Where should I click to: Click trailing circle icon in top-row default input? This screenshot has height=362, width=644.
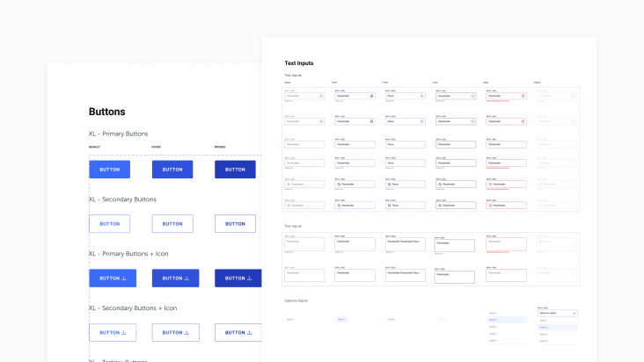pyautogui.click(x=321, y=96)
